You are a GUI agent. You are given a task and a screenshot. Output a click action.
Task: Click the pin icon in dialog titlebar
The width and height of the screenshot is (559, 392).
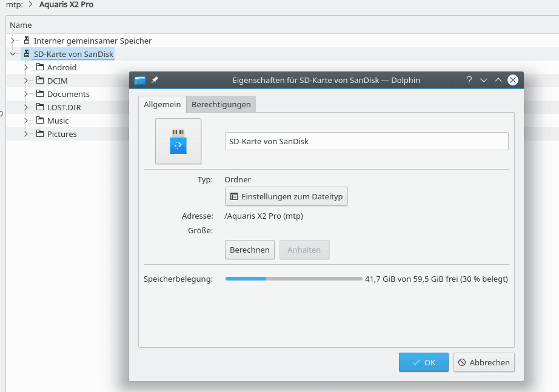(x=155, y=80)
